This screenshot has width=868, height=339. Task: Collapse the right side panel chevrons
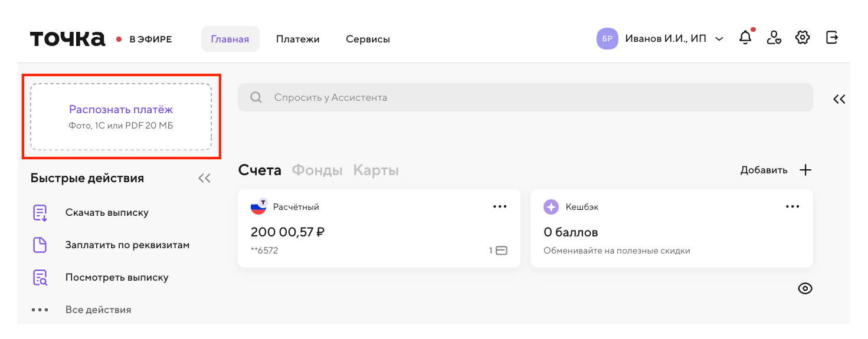[839, 99]
